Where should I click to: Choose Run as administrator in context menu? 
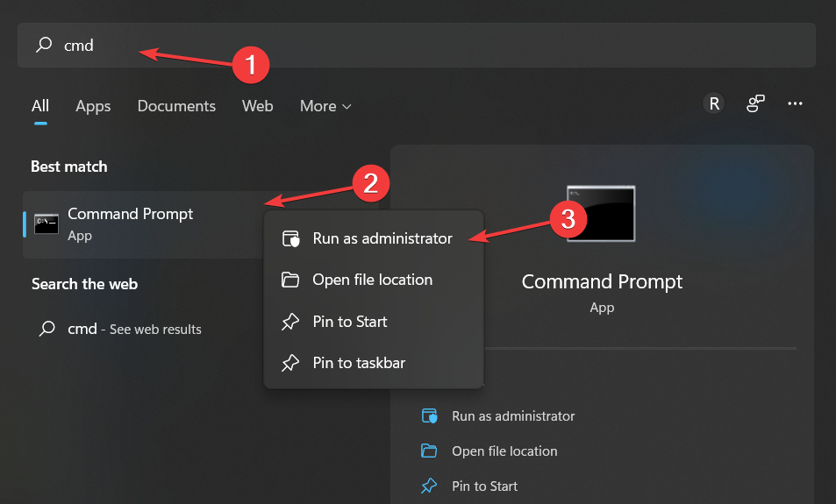click(x=374, y=238)
